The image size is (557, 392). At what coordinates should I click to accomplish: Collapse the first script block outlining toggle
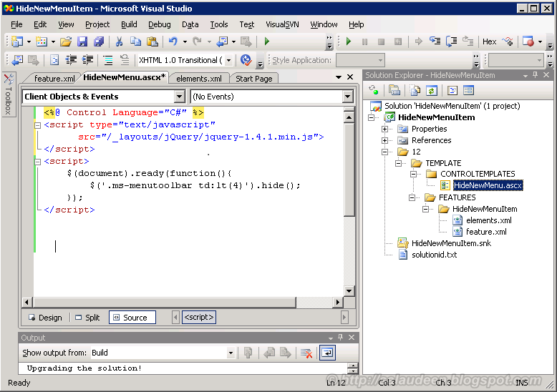pos(37,125)
